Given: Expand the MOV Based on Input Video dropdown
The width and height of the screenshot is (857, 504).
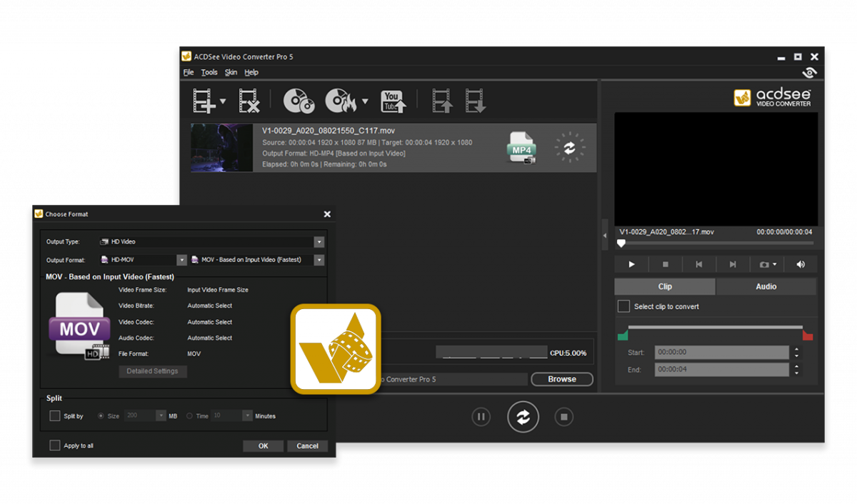Looking at the screenshot, I should (319, 260).
